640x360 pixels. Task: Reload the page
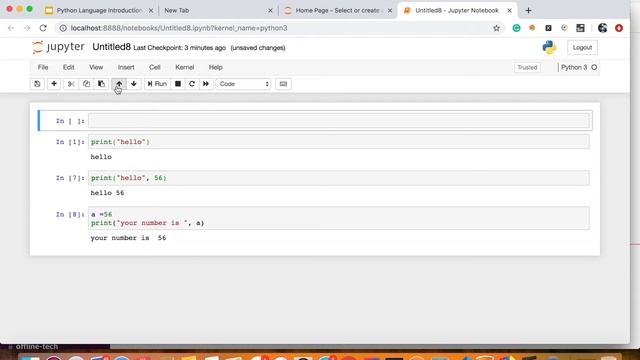click(x=43, y=28)
